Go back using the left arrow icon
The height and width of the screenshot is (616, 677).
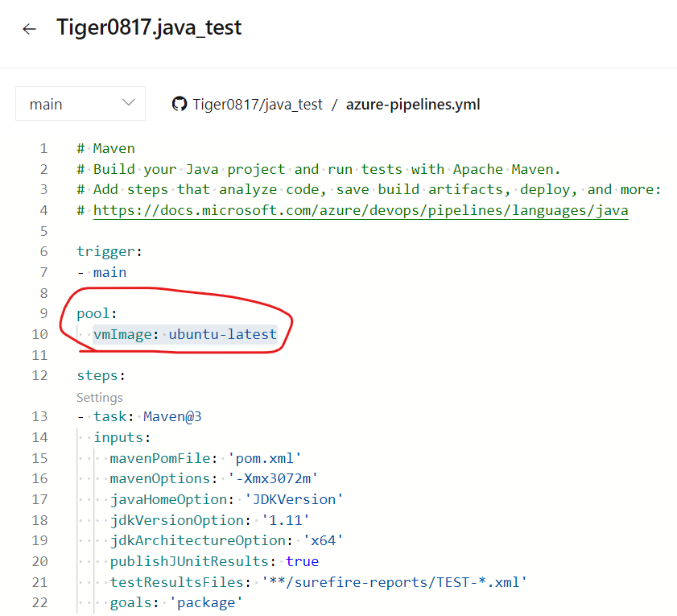pos(29,29)
